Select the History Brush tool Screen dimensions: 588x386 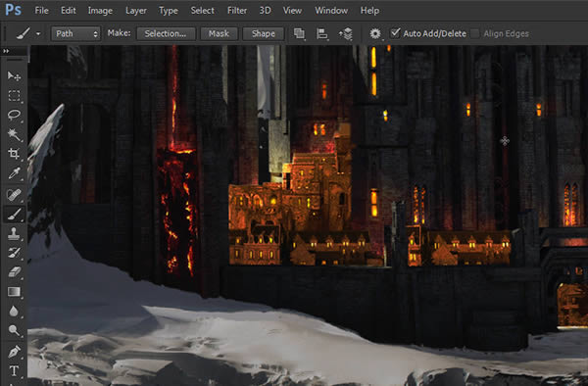[x=14, y=253]
